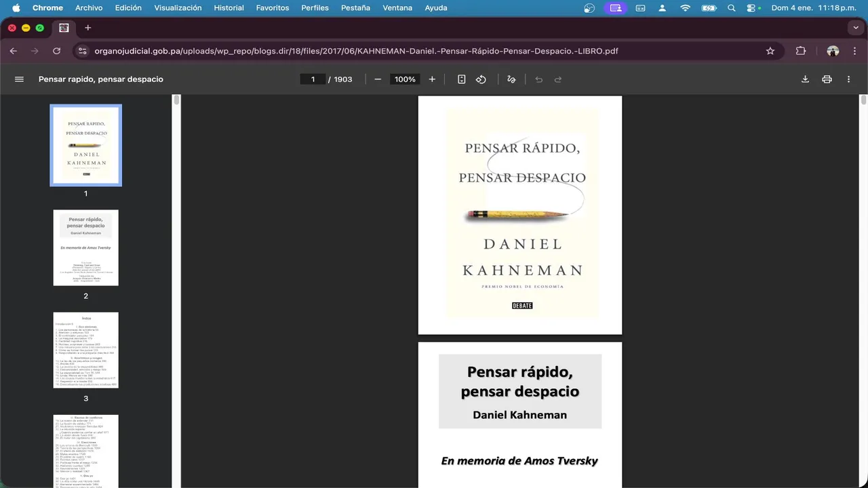View site information icon in address bar
The width and height of the screenshot is (868, 488).
[x=82, y=51]
